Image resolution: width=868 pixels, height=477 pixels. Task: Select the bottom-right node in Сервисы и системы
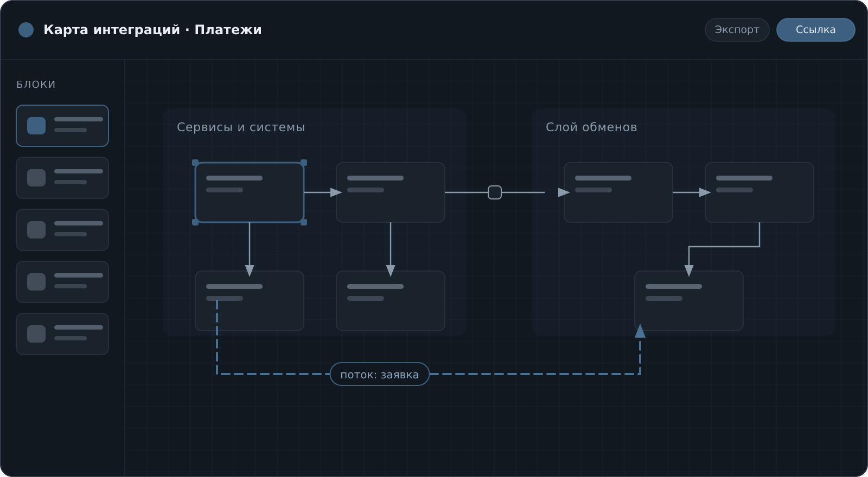391,301
